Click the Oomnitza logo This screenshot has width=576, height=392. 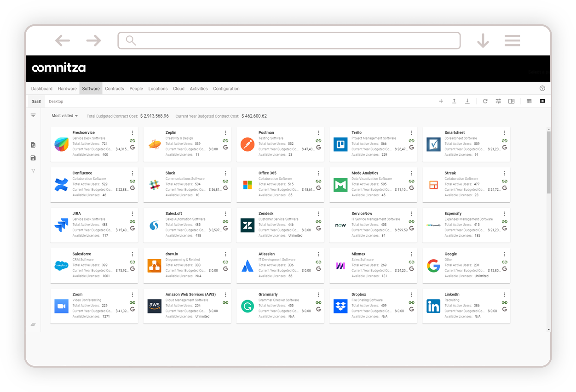coord(59,68)
